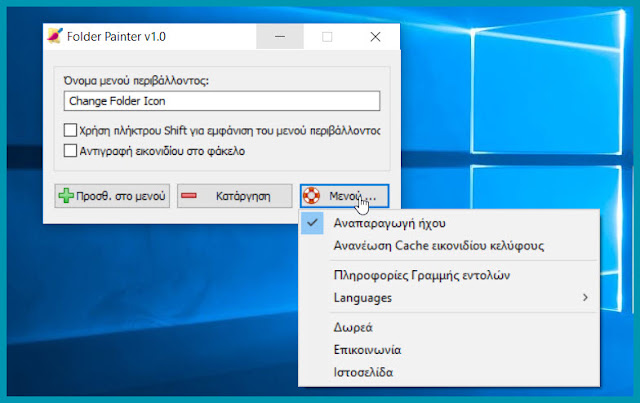Image resolution: width=640 pixels, height=403 pixels.
Task: Close the Folder Painter window
Action: (x=376, y=37)
